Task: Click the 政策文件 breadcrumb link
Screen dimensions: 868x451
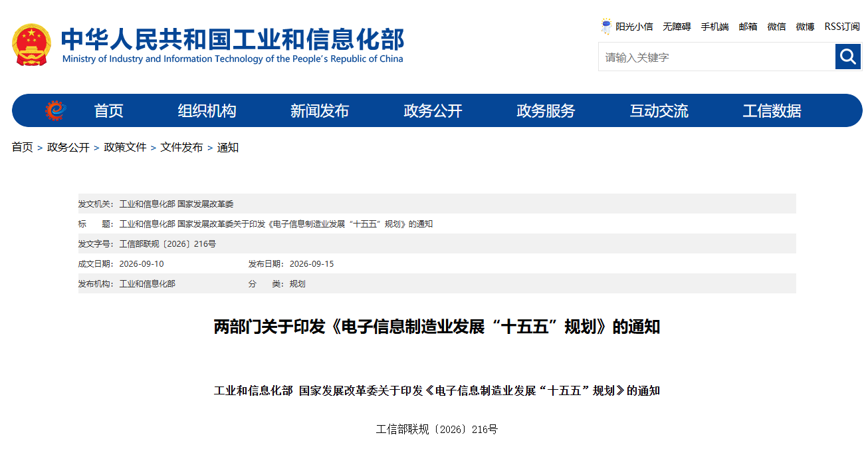Action: click(125, 148)
